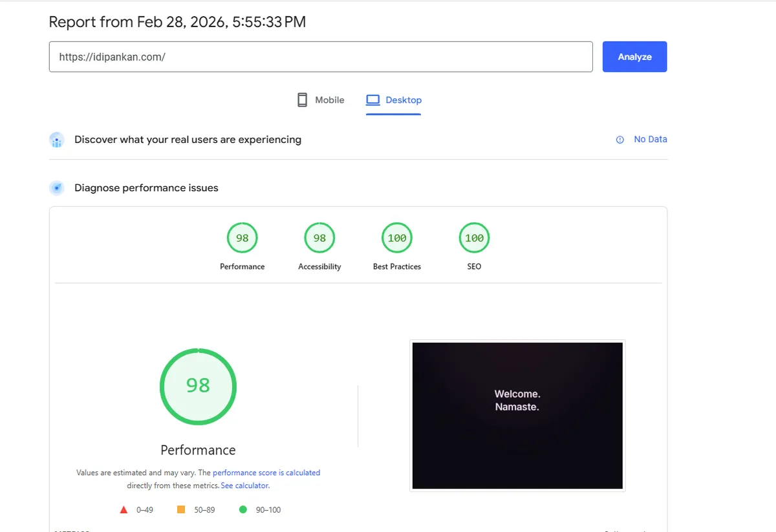Jump to Performance via small 98 gauge
The image size is (776, 532).
(242, 239)
